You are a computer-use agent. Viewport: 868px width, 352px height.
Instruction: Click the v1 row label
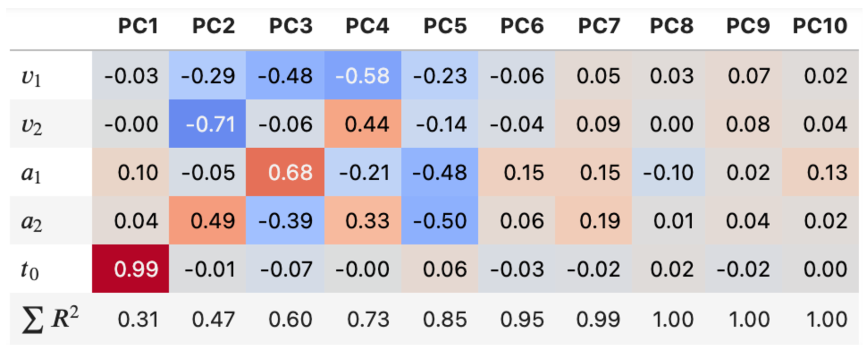(31, 76)
